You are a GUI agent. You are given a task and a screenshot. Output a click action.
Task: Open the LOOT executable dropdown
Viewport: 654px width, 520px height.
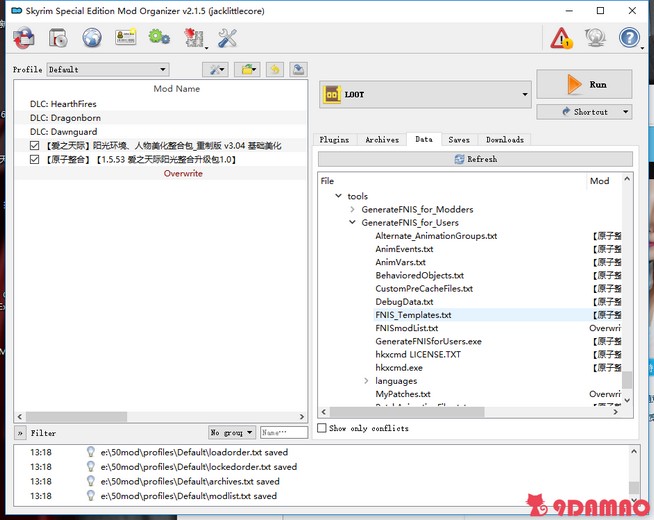tap(425, 95)
